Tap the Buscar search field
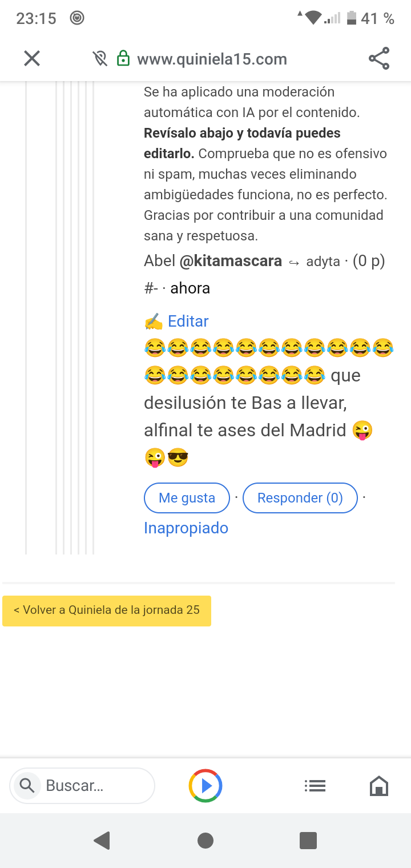411x868 pixels. 82,786
